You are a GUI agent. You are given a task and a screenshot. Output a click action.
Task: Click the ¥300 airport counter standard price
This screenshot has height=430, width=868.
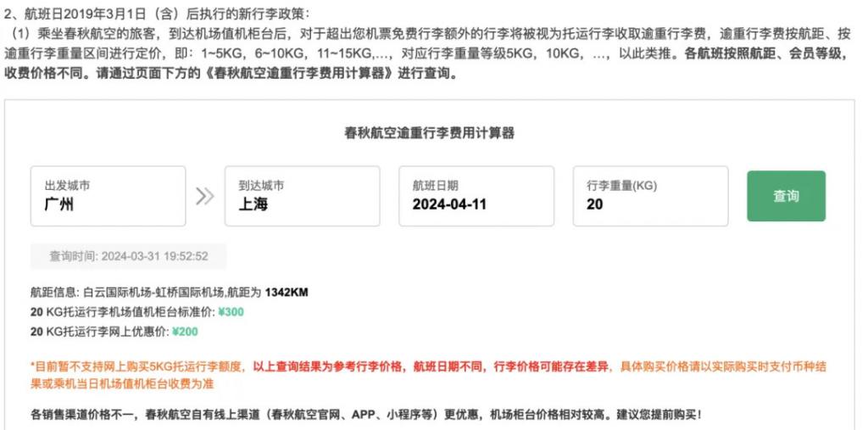pyautogui.click(x=231, y=312)
